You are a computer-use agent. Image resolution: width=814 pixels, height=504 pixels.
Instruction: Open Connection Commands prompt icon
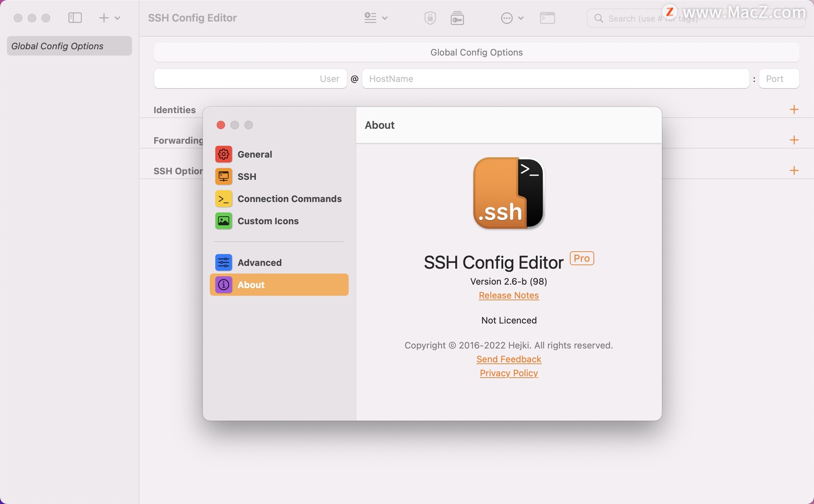pos(223,199)
